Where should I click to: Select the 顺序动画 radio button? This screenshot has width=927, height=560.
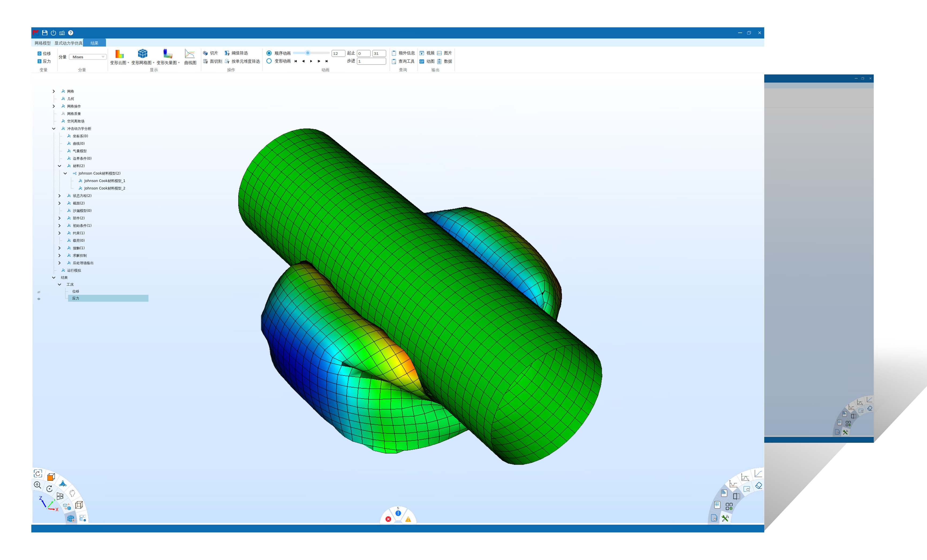[x=269, y=53]
